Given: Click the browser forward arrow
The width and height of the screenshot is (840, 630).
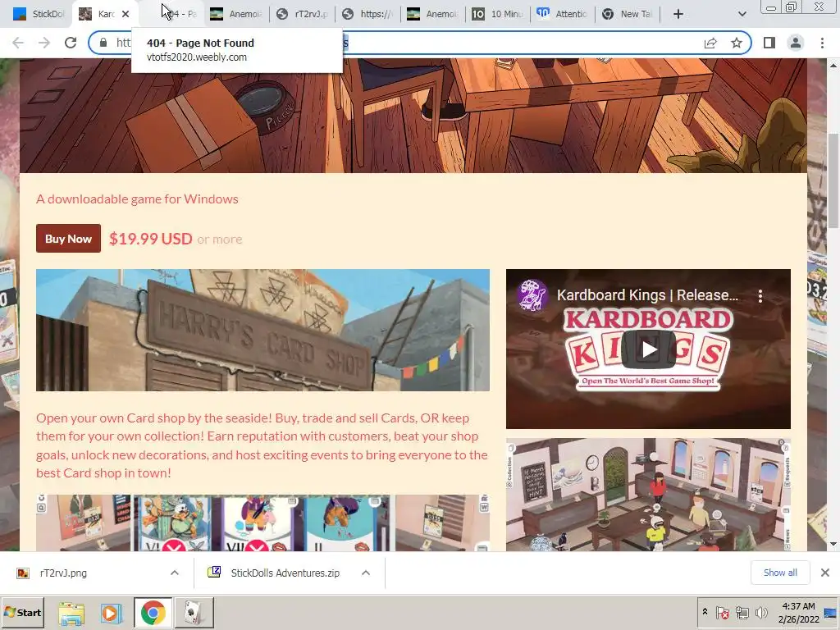Looking at the screenshot, I should pyautogui.click(x=44, y=43).
